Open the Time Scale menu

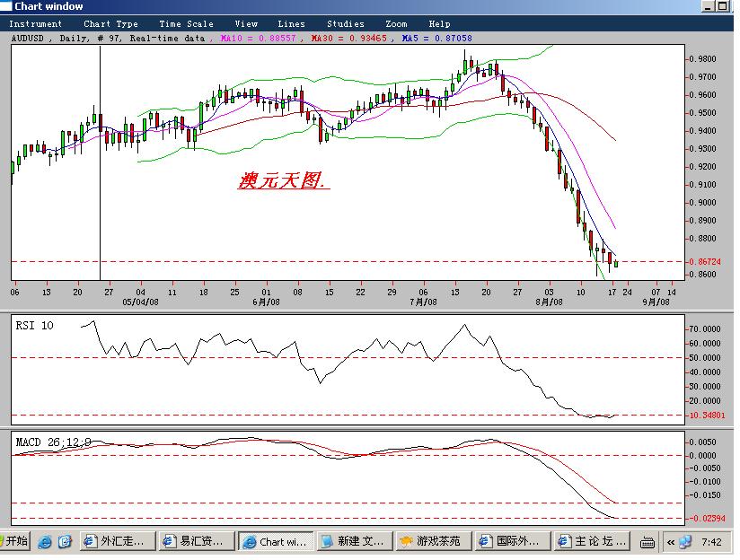187,23
